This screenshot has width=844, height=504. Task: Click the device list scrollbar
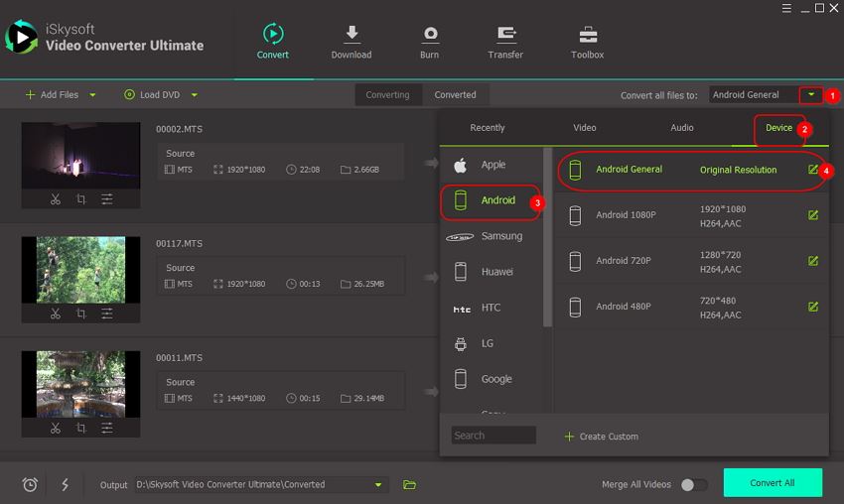pos(548,237)
